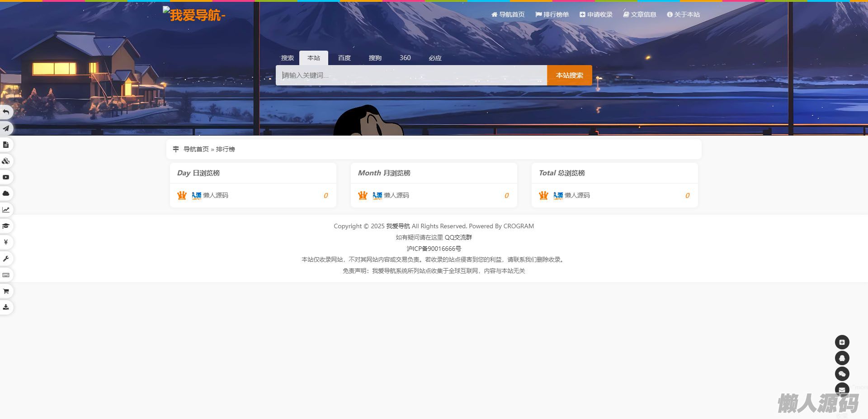Open 关于本站 in the top menu
The image size is (868, 419).
point(683,14)
